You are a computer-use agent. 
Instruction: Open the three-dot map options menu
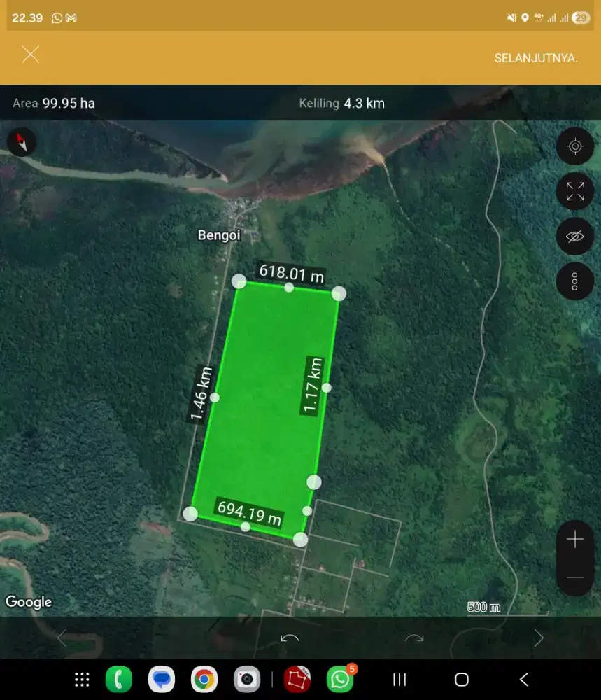coord(575,281)
